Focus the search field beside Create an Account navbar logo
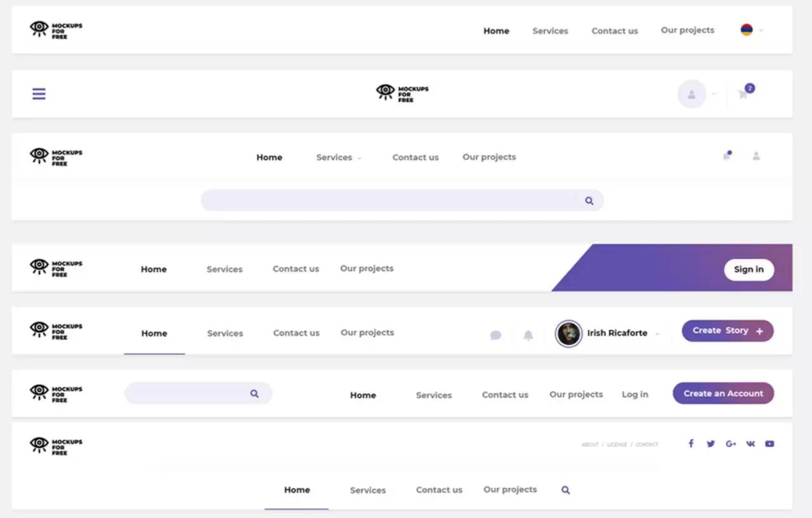Screen dimensions: 812x518 pyautogui.click(x=187, y=394)
